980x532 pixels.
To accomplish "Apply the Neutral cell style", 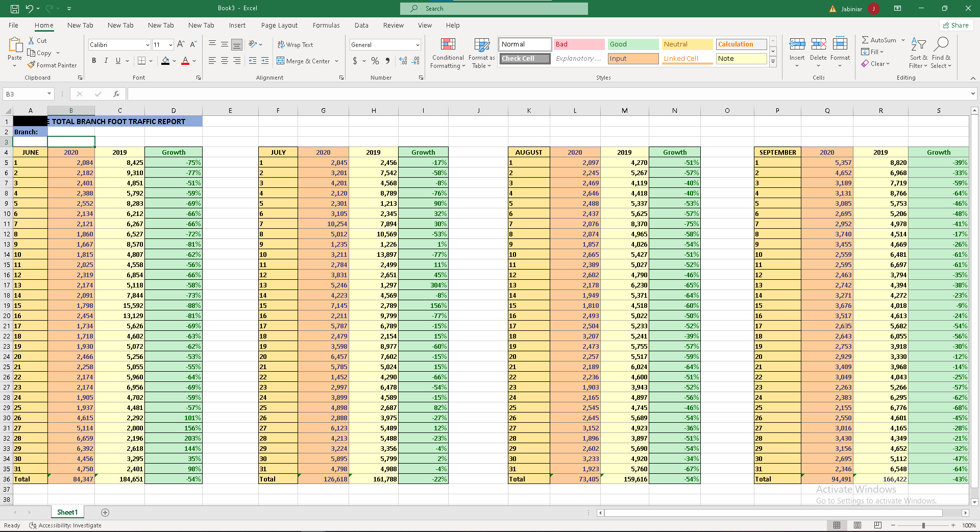I will coord(687,44).
